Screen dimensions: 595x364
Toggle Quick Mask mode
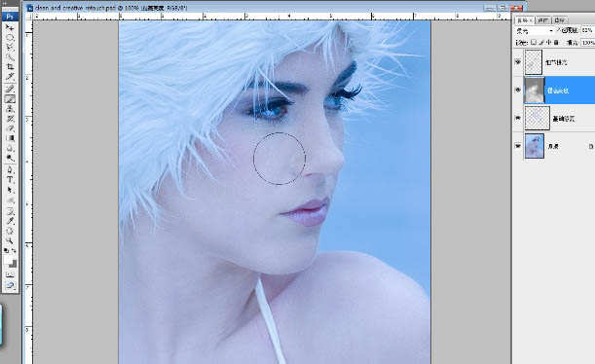coord(10,274)
